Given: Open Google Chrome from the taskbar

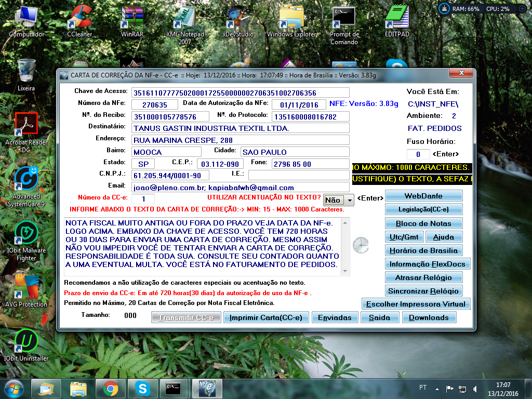Looking at the screenshot, I should [110, 388].
